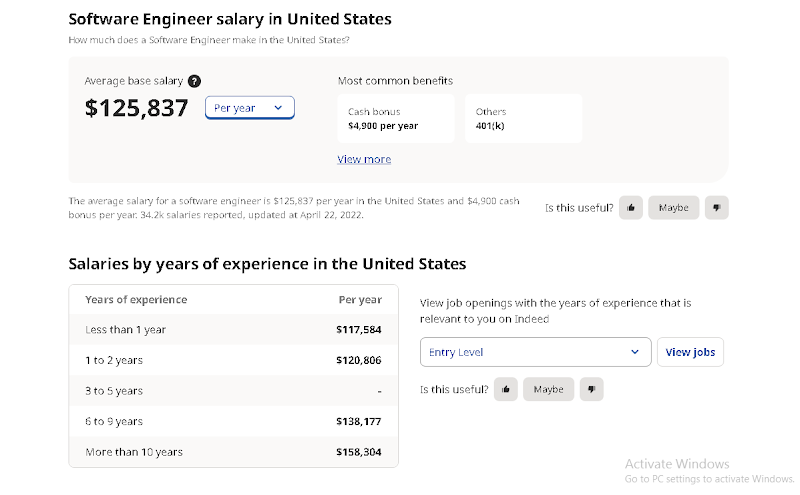Choose Maybe beside the average salary summary

[x=673, y=208]
